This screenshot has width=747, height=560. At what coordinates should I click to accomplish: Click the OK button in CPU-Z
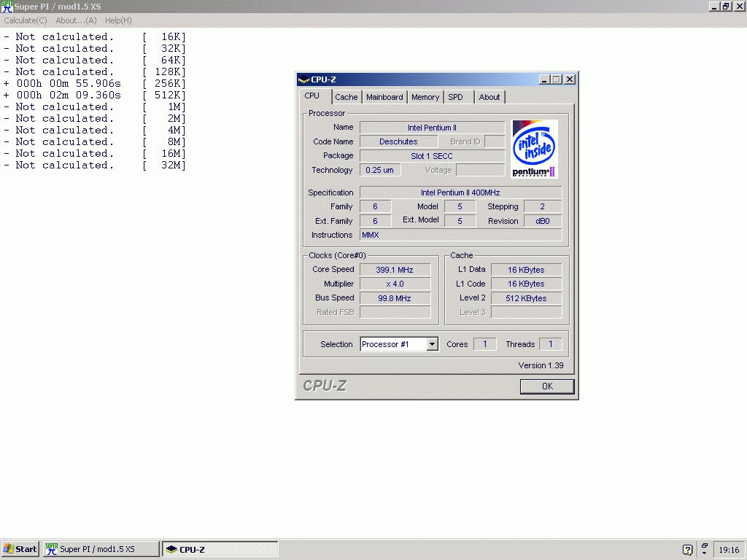(x=547, y=386)
